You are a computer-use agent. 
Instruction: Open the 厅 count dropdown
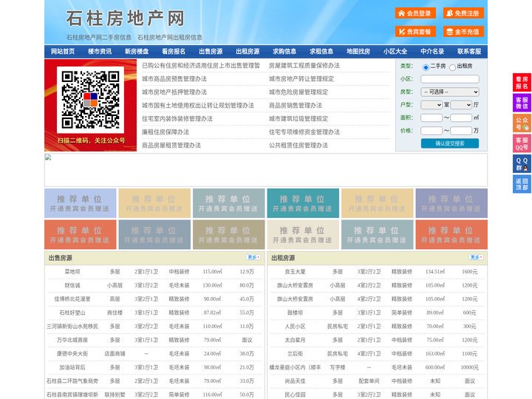pos(461,105)
